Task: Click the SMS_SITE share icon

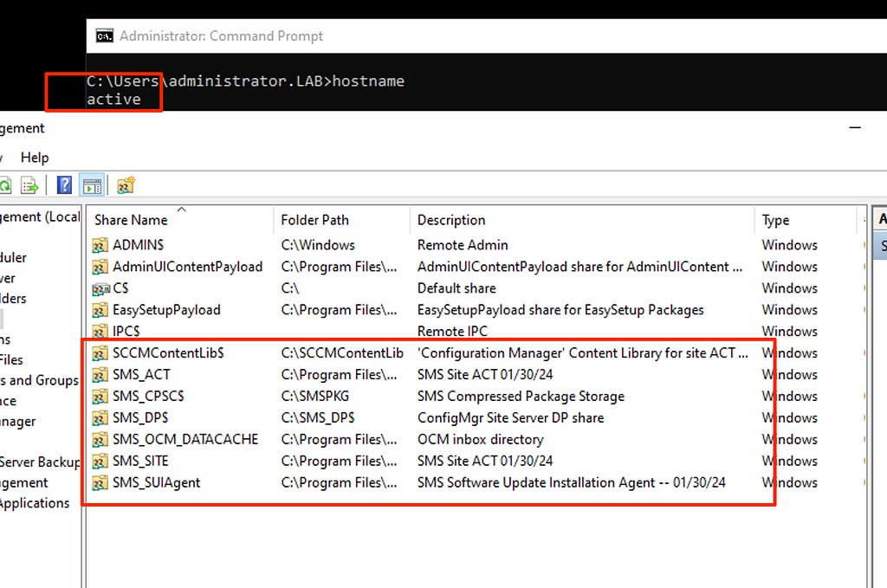Action: tap(100, 462)
